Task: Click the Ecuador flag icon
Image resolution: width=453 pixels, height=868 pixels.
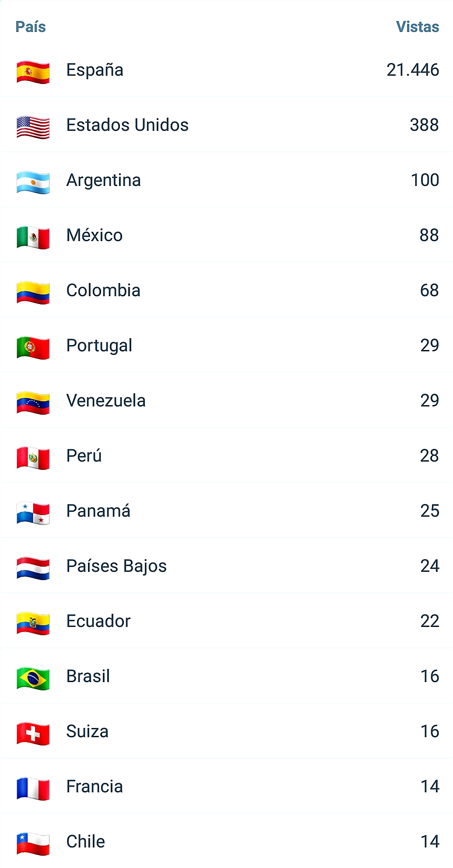Action: pyautogui.click(x=33, y=623)
